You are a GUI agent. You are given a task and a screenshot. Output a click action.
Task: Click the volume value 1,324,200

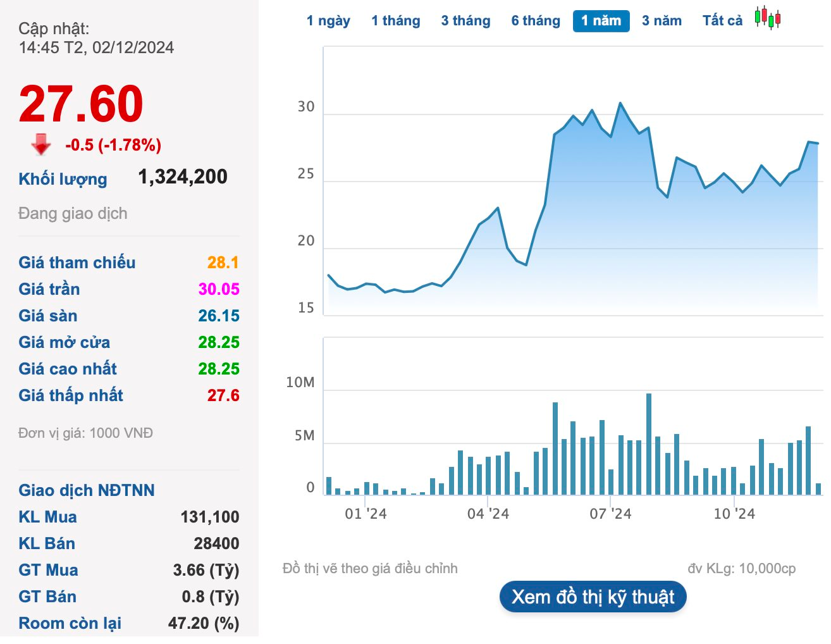click(183, 177)
